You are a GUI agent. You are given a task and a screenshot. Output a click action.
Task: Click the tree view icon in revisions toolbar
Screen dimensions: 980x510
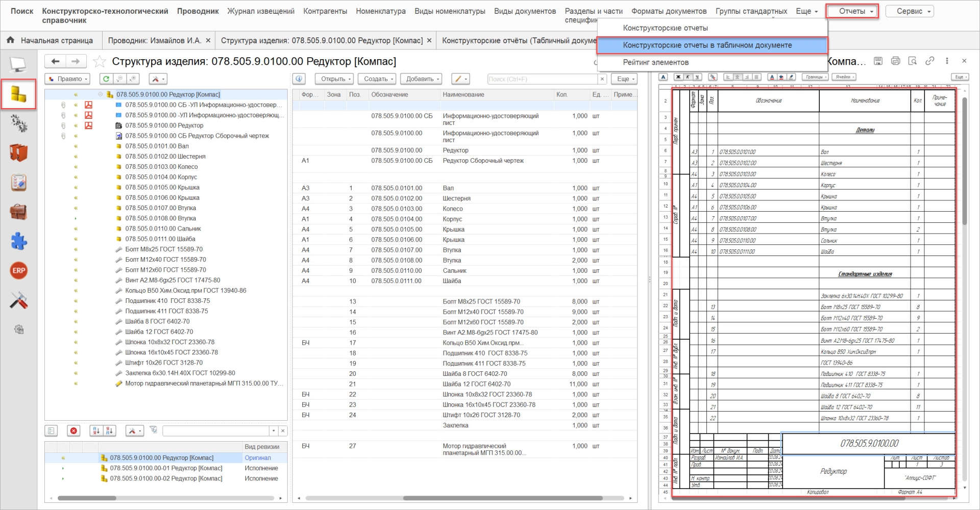pyautogui.click(x=51, y=431)
